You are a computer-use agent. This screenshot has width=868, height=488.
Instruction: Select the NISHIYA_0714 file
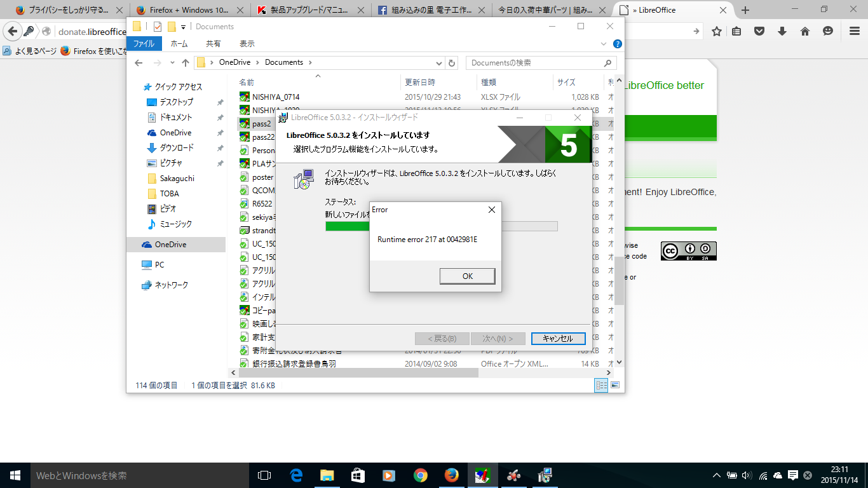point(276,97)
